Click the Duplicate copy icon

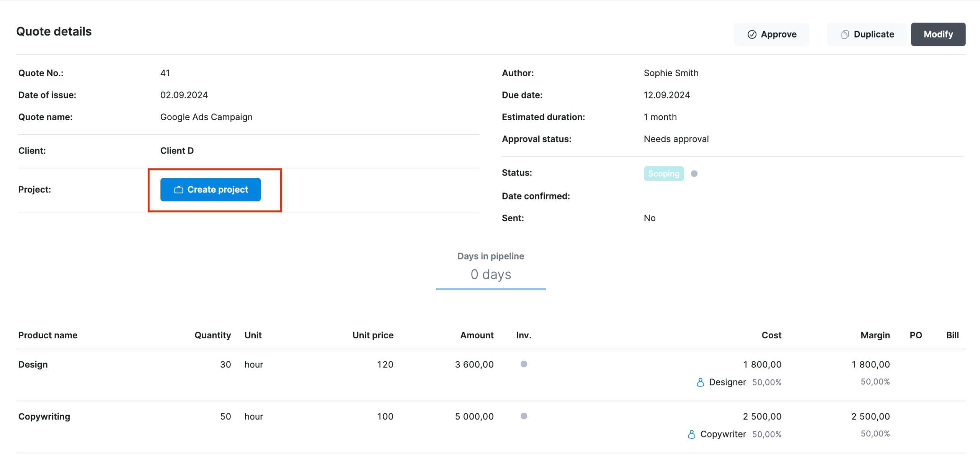point(845,34)
